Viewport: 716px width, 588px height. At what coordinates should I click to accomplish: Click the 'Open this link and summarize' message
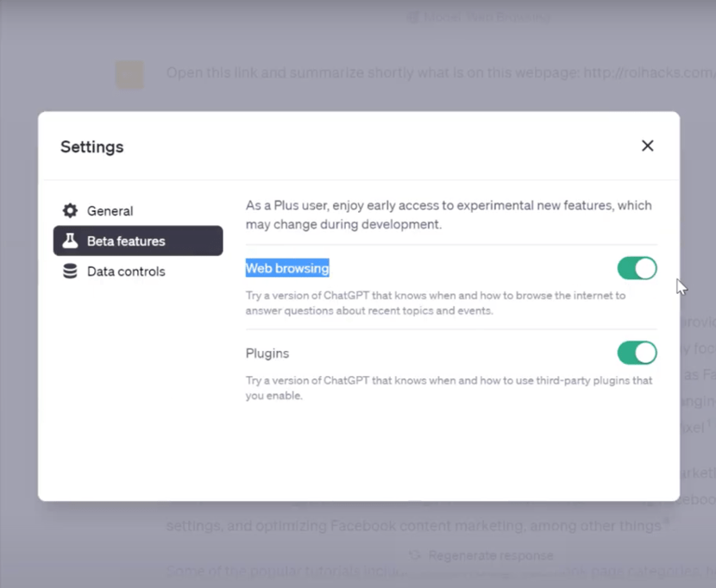click(441, 72)
